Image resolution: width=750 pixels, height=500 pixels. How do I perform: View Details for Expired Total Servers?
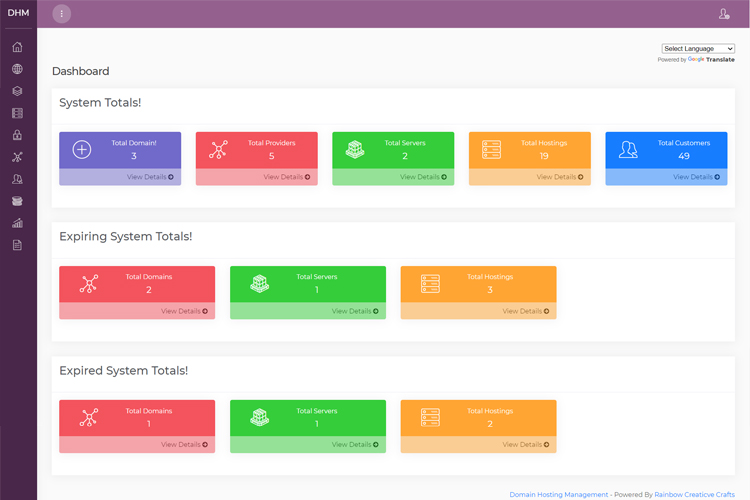355,444
